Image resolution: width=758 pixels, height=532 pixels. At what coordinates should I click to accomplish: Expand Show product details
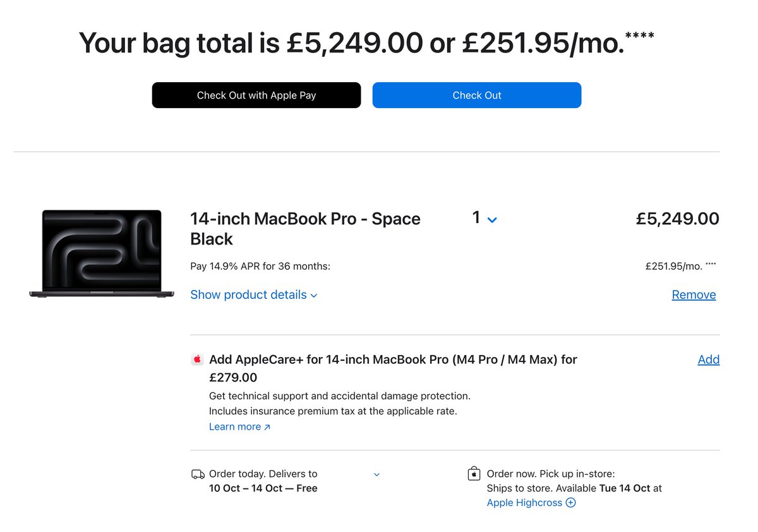tap(253, 295)
